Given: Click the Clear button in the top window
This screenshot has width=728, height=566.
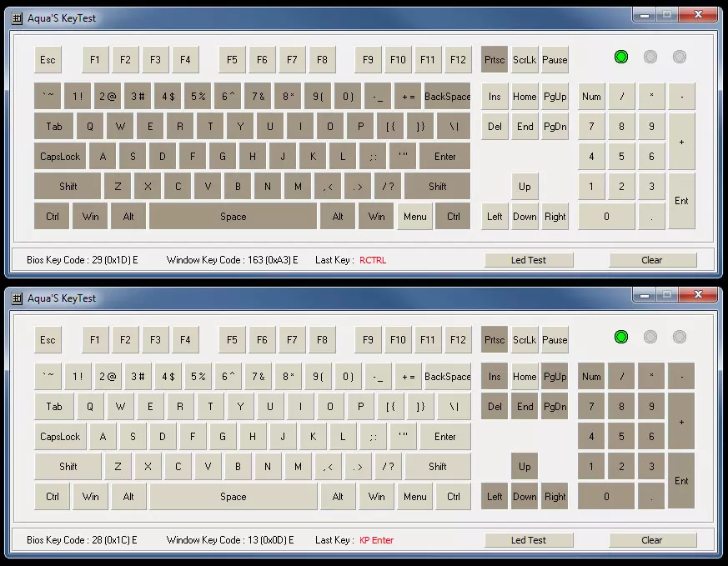Looking at the screenshot, I should (652, 260).
